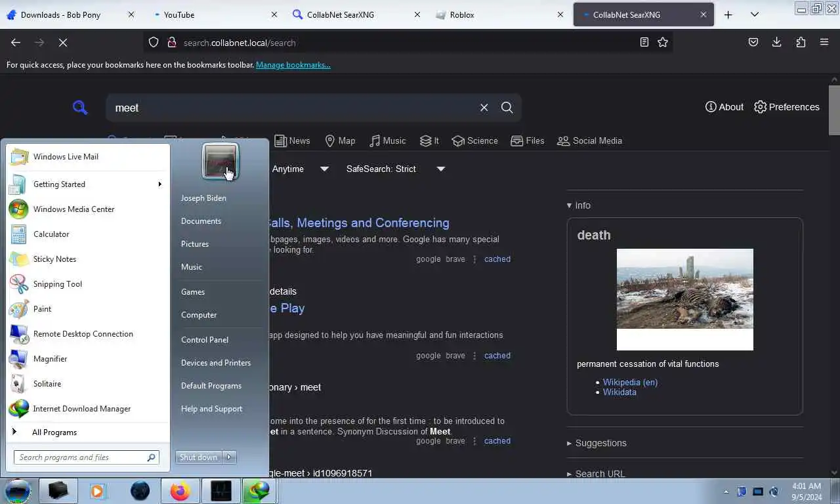This screenshot has width=840, height=504.
Task: Click Search programs and files field
Action: click(x=87, y=457)
